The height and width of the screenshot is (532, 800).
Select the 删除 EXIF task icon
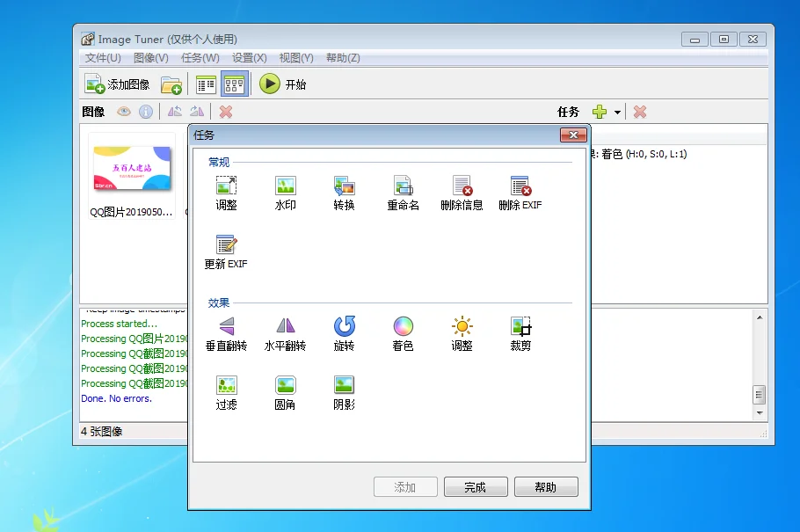point(520,193)
